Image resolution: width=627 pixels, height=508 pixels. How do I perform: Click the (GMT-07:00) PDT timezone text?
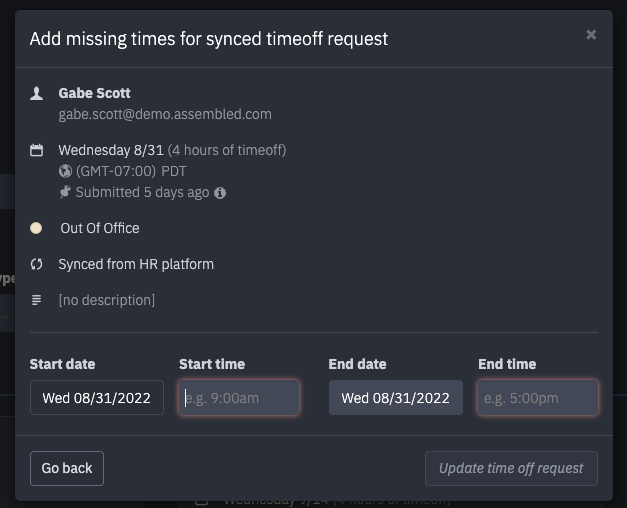(131, 171)
